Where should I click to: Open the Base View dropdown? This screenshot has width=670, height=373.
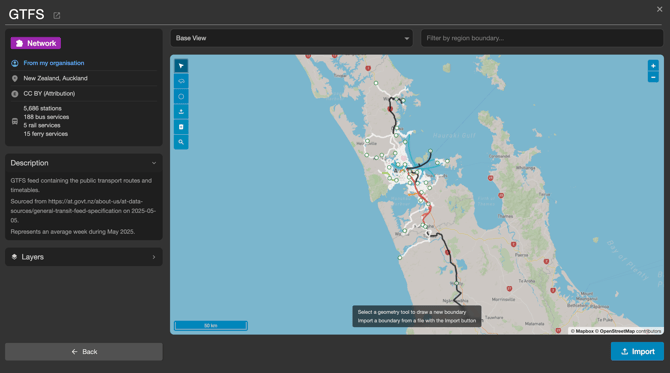pos(291,38)
